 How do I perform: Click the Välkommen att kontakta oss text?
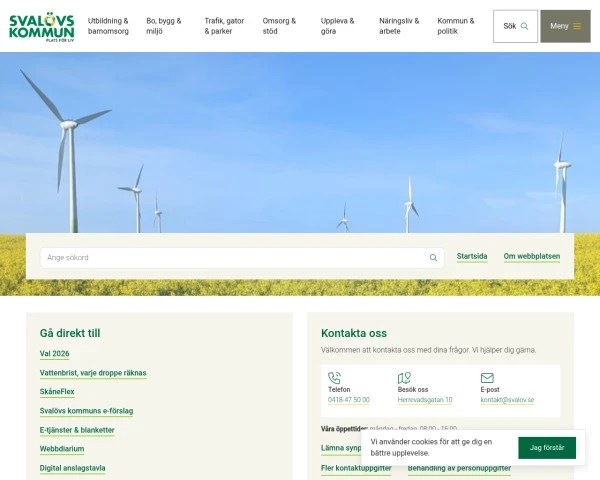point(428,350)
